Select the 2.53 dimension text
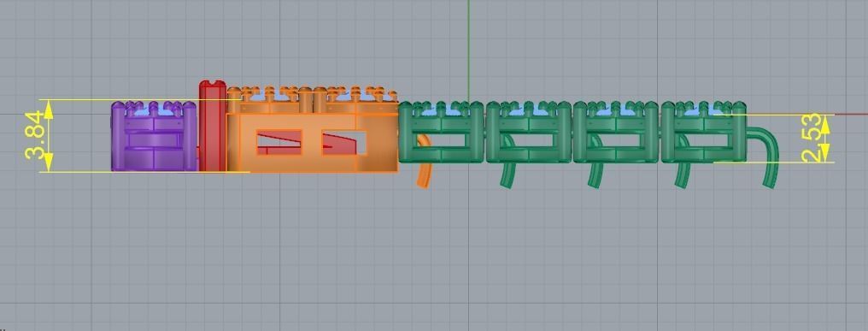The width and height of the screenshot is (868, 331). click(812, 138)
